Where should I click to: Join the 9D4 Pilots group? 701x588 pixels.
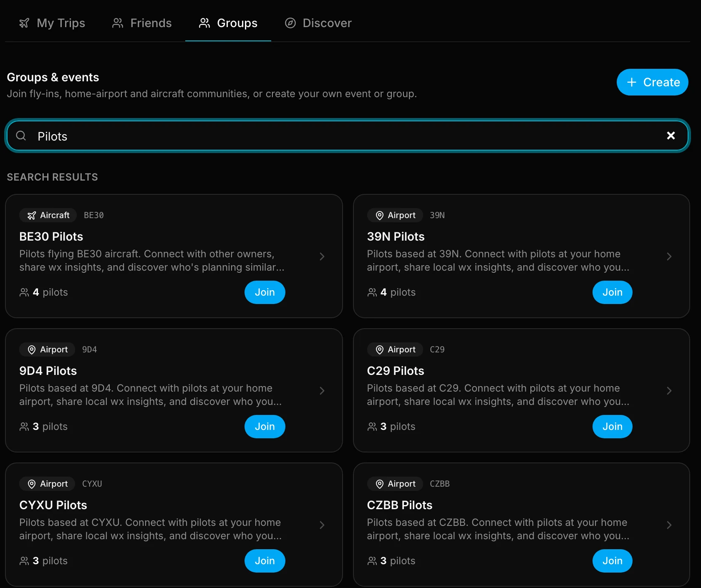tap(265, 427)
